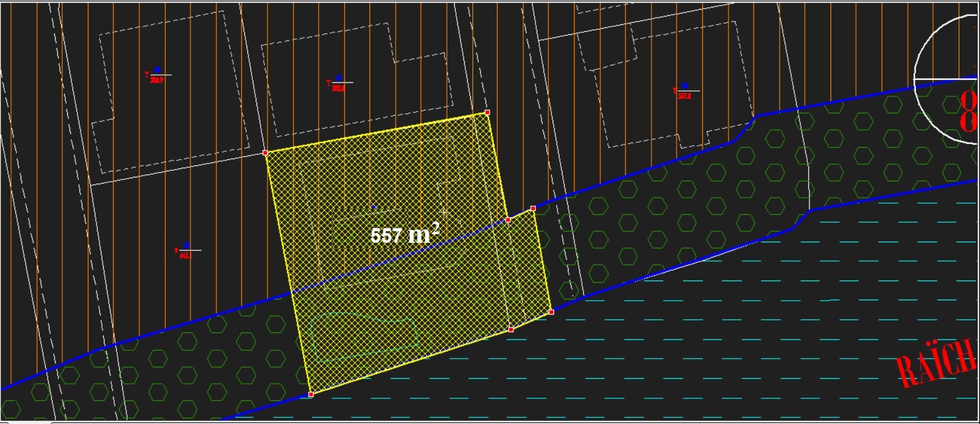980x424 pixels.
Task: Click the large red number 8
Action: 969,112
